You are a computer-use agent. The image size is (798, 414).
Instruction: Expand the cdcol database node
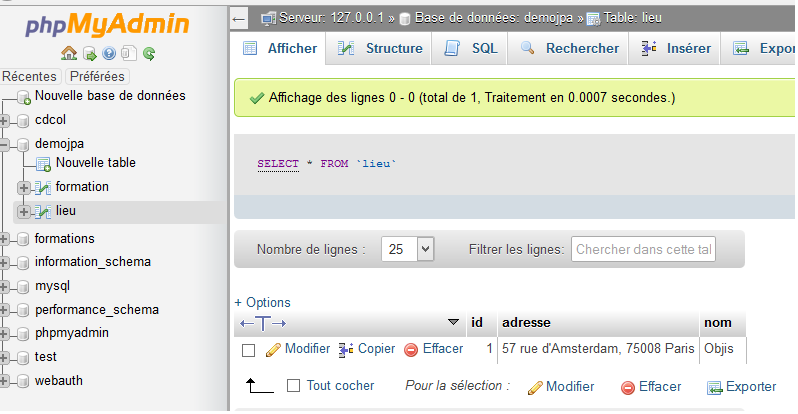point(5,120)
